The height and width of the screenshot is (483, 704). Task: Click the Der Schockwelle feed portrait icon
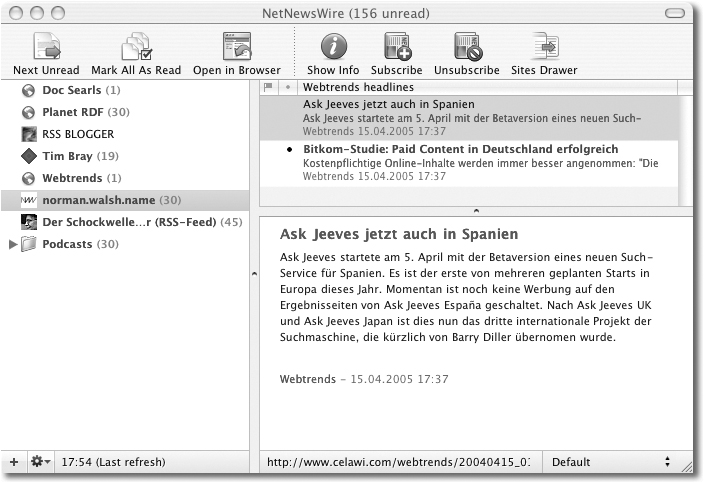[29, 222]
